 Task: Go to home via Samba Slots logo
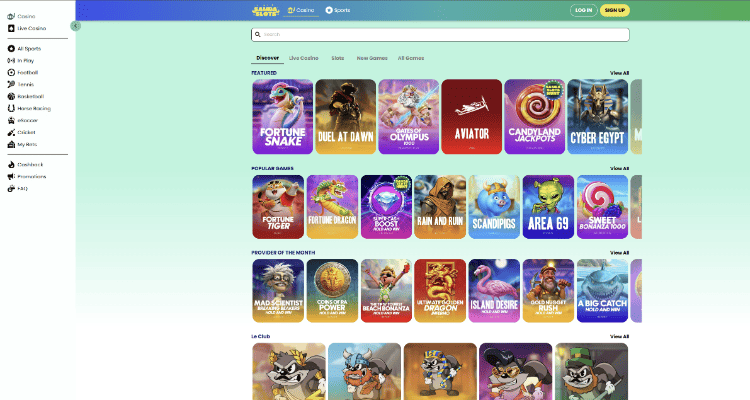click(x=265, y=11)
